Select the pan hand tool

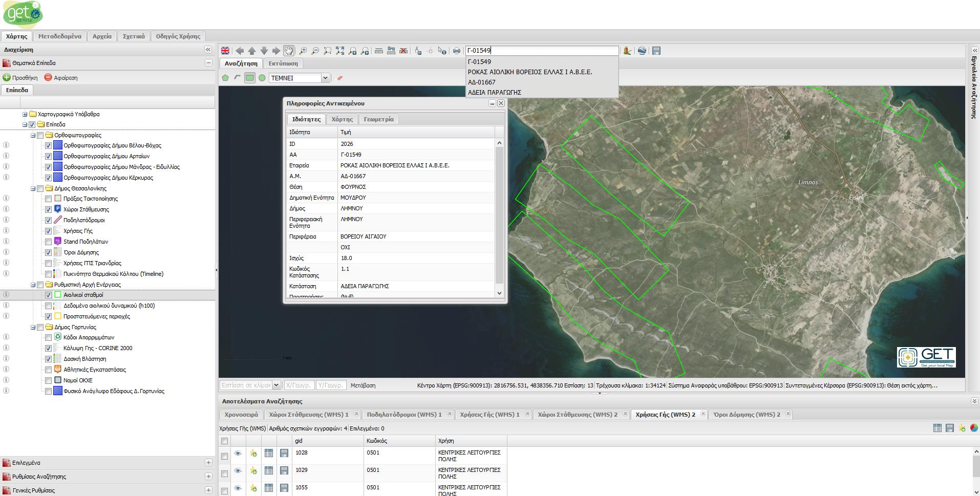289,51
